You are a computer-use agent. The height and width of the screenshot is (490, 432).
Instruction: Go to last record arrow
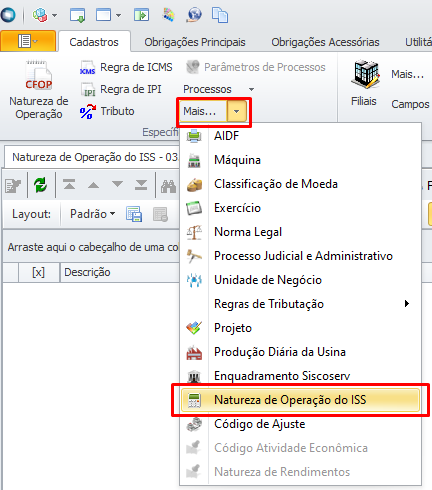[x=141, y=185]
